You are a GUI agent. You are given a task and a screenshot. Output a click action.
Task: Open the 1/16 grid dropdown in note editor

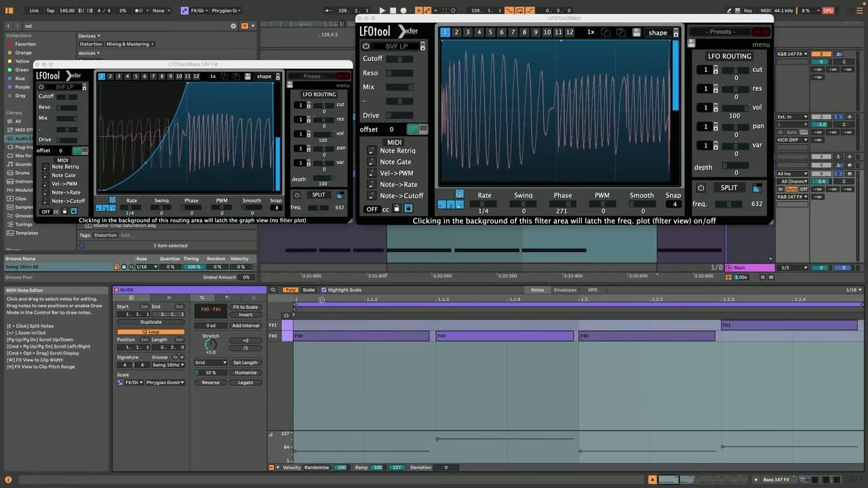[854, 290]
